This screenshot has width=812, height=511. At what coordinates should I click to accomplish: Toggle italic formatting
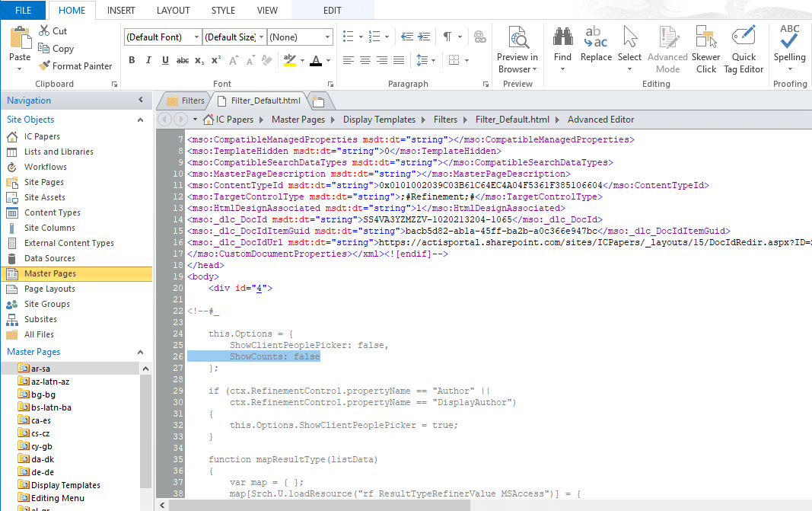148,59
